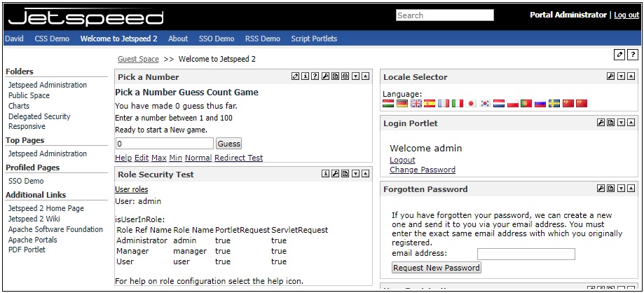Screen dimensions: 644x293
Task: Select the Swedish flag language
Action: [554, 104]
